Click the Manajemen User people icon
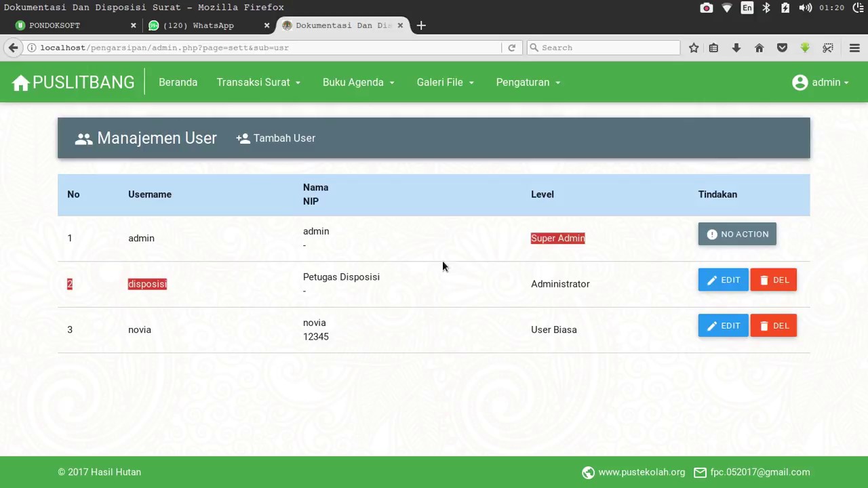This screenshot has width=868, height=488. [83, 139]
